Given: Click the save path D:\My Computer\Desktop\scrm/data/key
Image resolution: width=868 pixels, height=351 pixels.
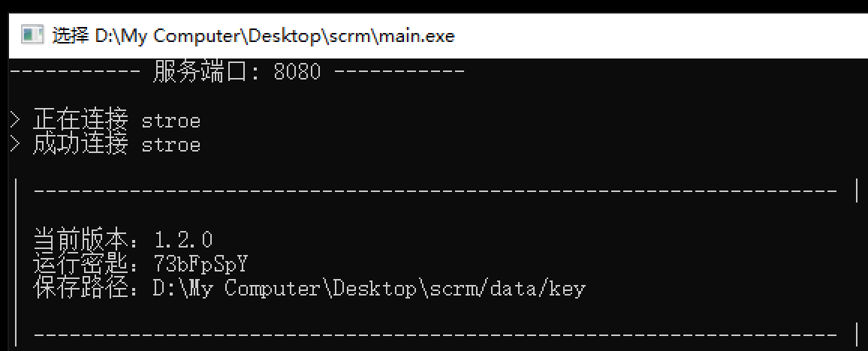Looking at the screenshot, I should coord(369,289).
